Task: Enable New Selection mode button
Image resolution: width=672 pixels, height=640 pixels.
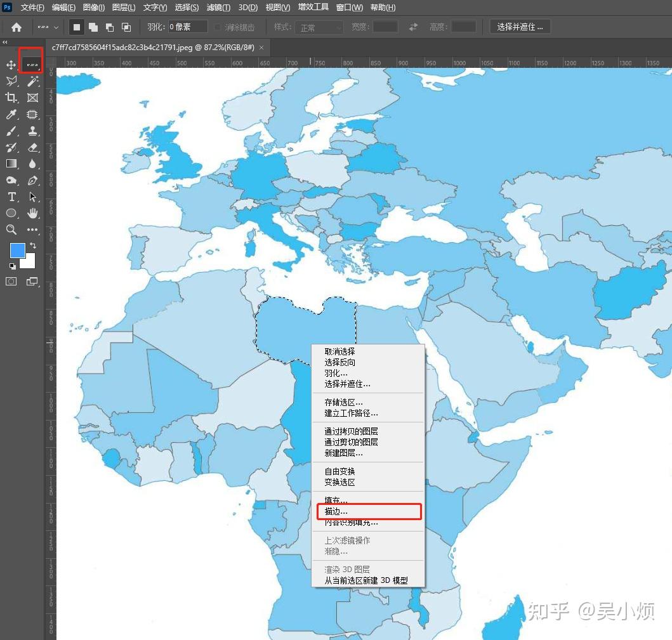Action: (x=77, y=27)
